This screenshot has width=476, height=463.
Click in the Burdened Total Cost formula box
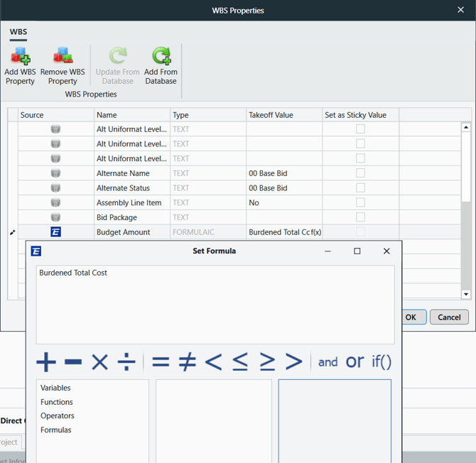[215, 304]
